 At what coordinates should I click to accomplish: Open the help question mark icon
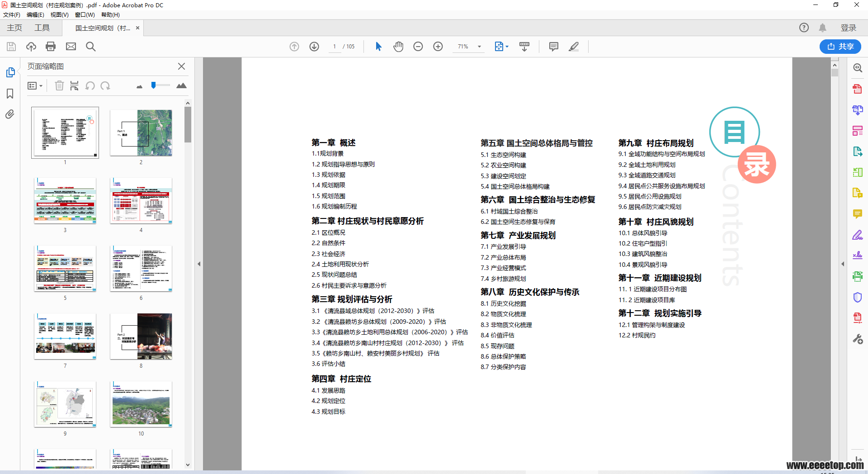point(804,28)
